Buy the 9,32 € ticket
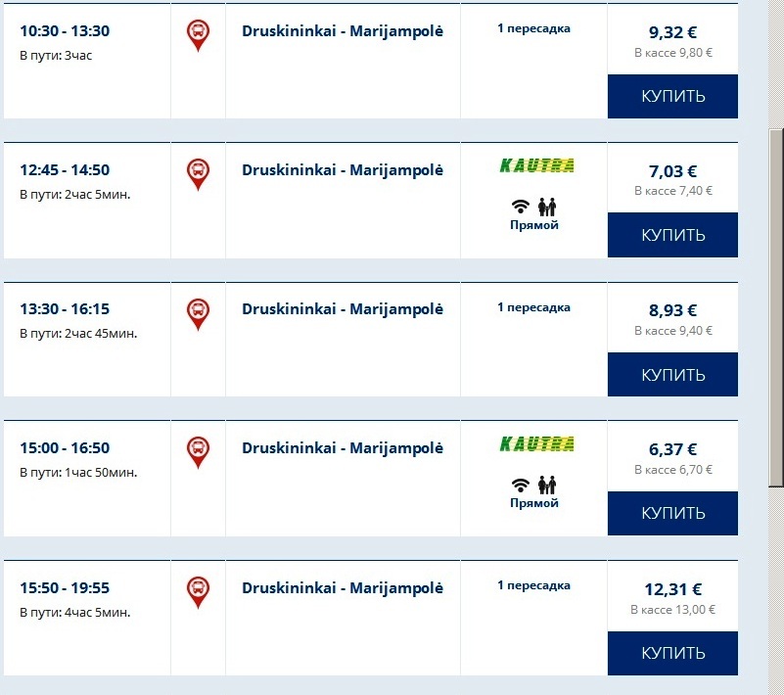The height and width of the screenshot is (695, 784). coord(672,97)
